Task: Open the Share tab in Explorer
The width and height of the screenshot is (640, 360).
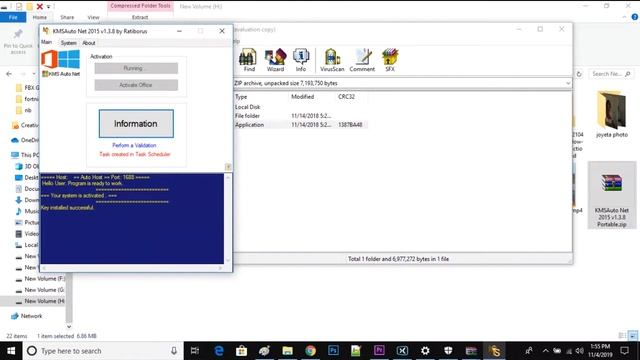Action: tap(67, 17)
